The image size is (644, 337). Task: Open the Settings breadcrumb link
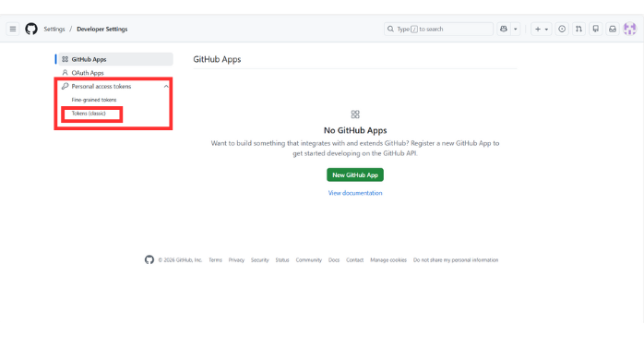(x=54, y=30)
